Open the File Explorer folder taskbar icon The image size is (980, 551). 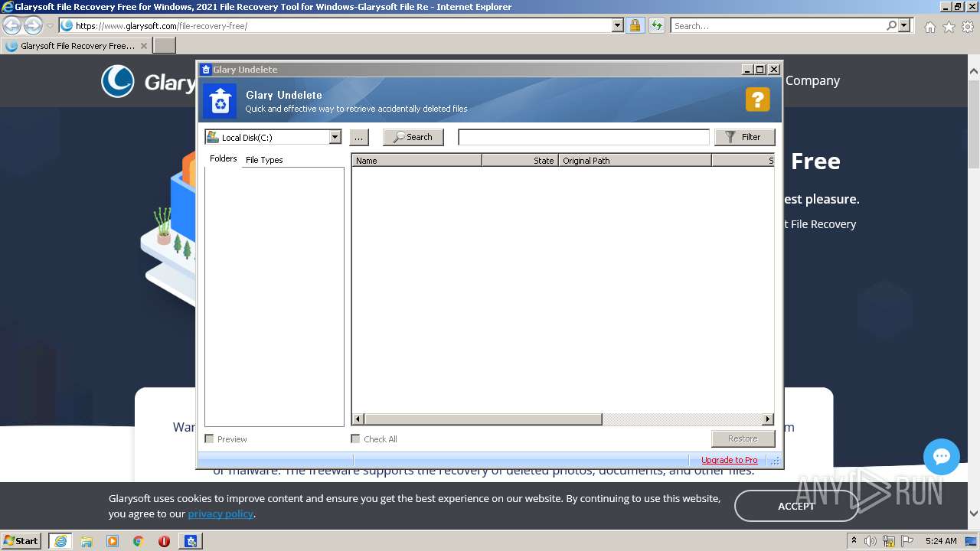87,541
